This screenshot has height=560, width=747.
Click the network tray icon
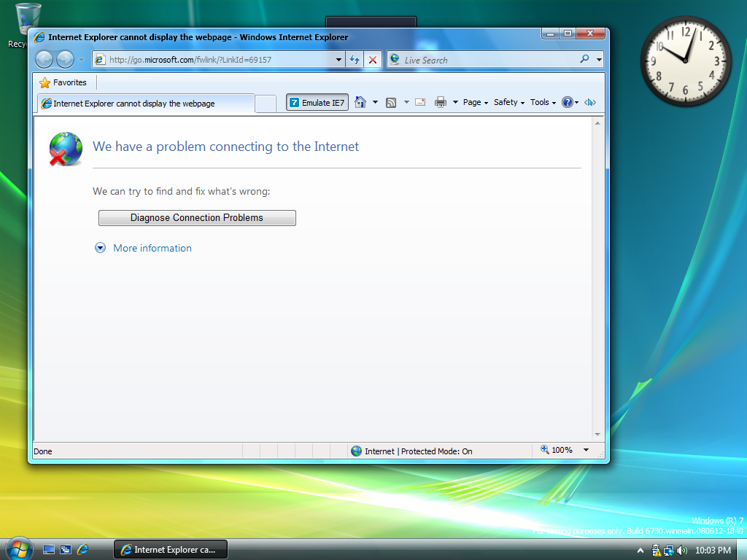pos(669,550)
